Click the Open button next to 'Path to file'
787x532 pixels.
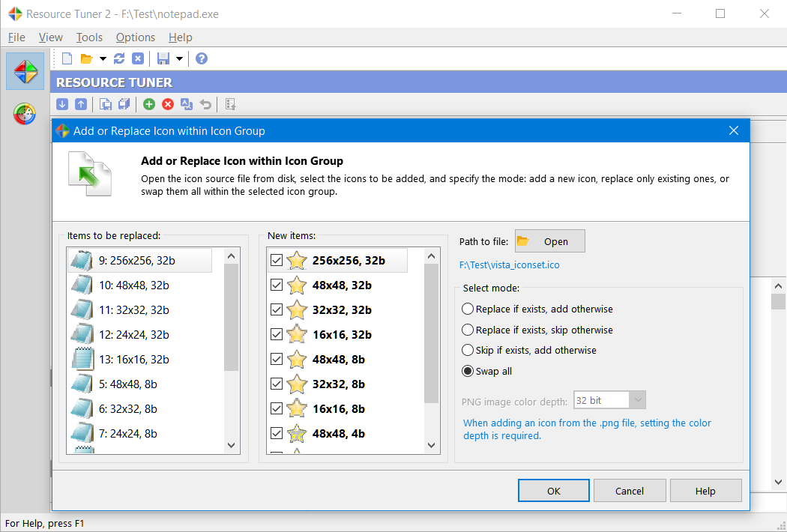(x=549, y=241)
